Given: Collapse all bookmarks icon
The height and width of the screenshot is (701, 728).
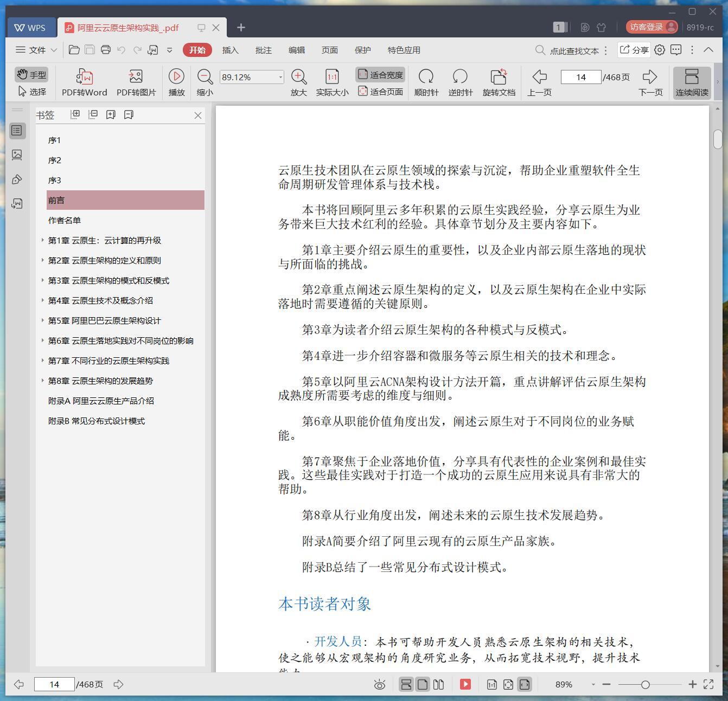Looking at the screenshot, I should (93, 114).
